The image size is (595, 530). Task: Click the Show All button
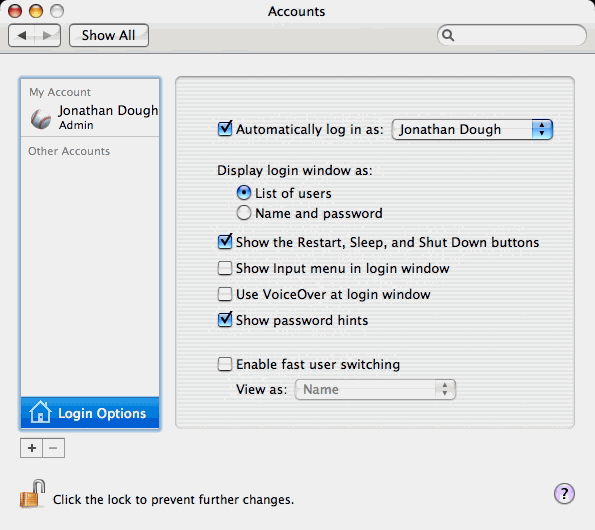[x=109, y=36]
